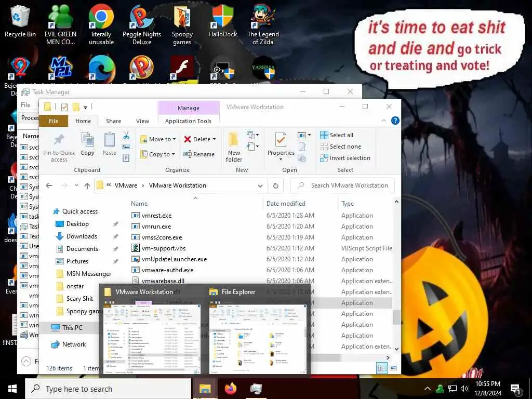Open the Customize Quick Access Toolbar dropdown

point(86,107)
